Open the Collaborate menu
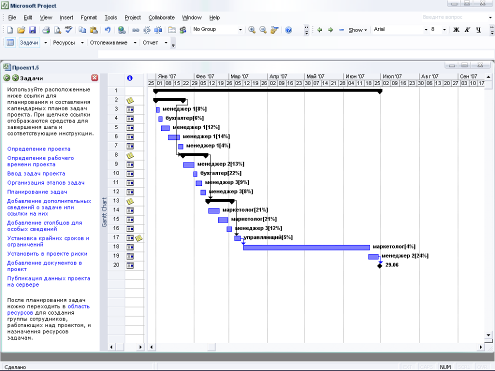 tap(162, 18)
